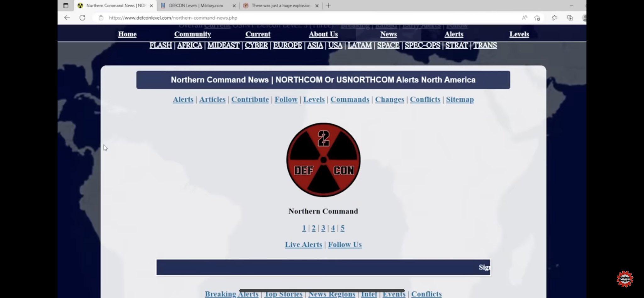The image size is (644, 298).
Task: Click the Goshen Prepping gear logo
Action: coord(625,279)
